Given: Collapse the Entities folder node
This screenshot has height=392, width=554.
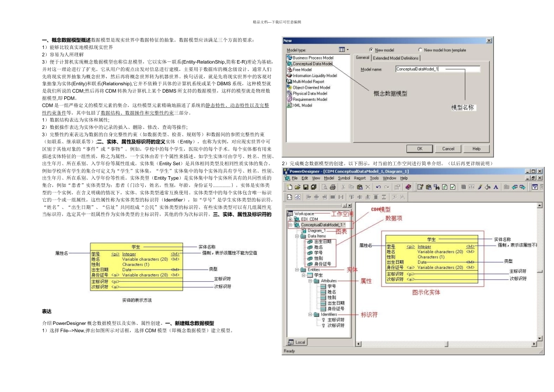Looking at the screenshot, I should [297, 269].
